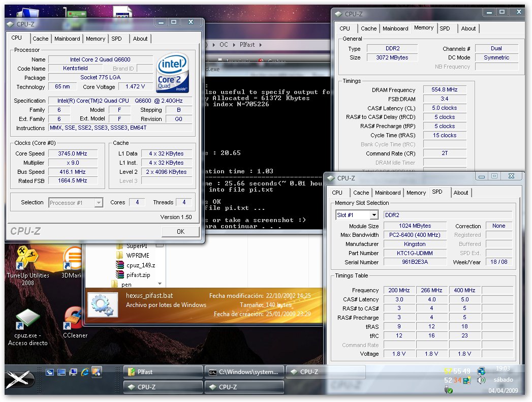Image resolution: width=532 pixels, height=402 pixels.
Task: Click the volume speaker tray icon
Action: coord(481,380)
